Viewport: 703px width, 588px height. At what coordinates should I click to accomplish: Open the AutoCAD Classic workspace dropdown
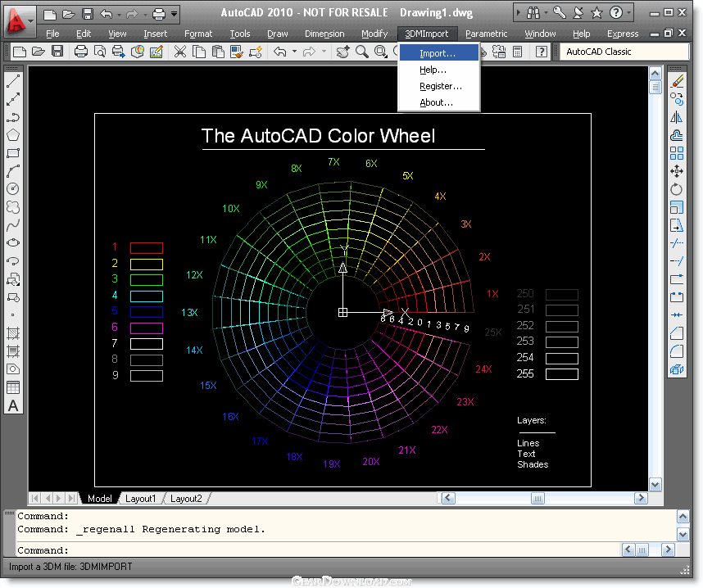tap(624, 52)
